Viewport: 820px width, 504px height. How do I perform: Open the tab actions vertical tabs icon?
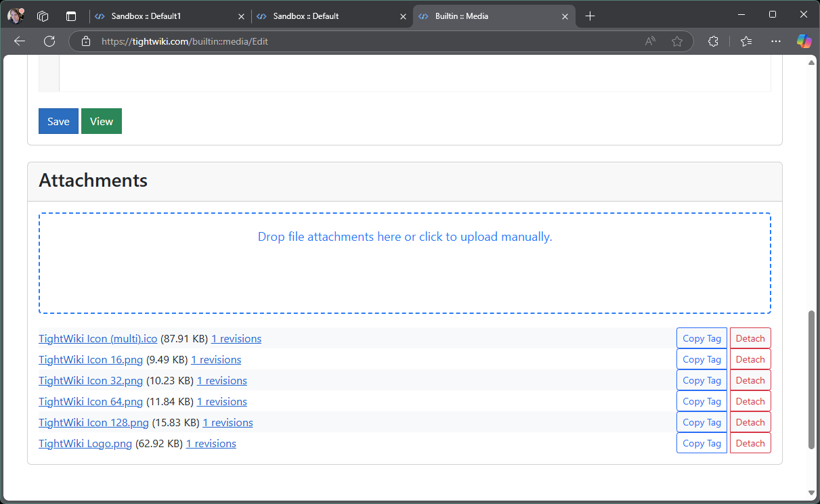point(71,16)
